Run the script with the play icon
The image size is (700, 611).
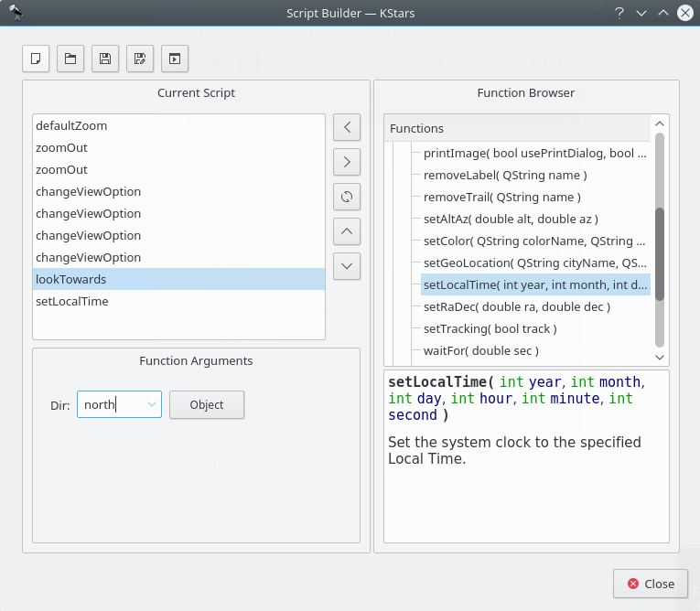coord(175,59)
